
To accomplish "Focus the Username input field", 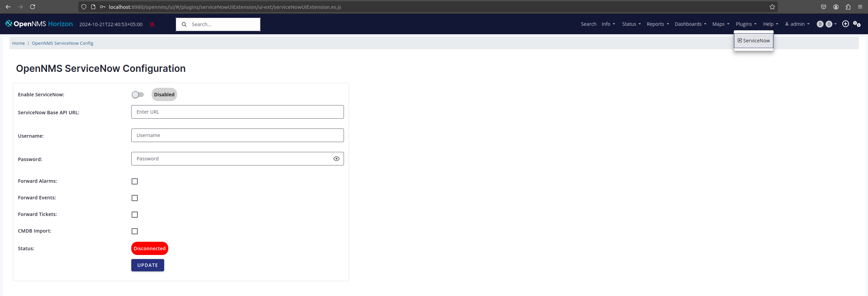I will coord(237,135).
